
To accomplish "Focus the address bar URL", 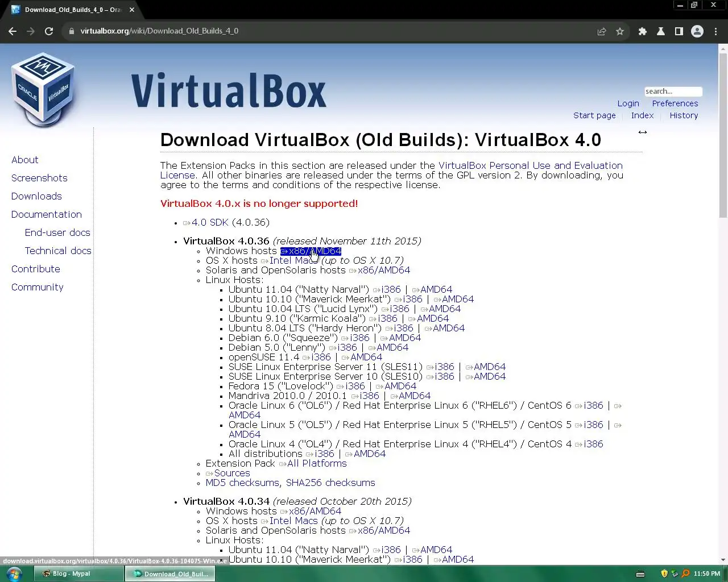I will pos(159,31).
